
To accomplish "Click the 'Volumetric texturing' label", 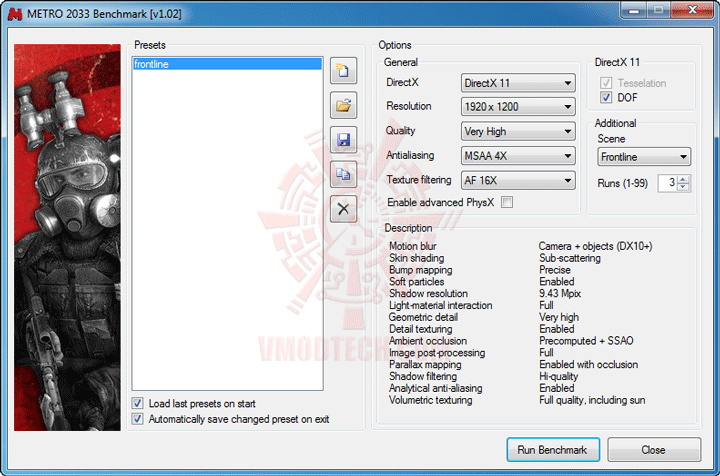I will 431,400.
